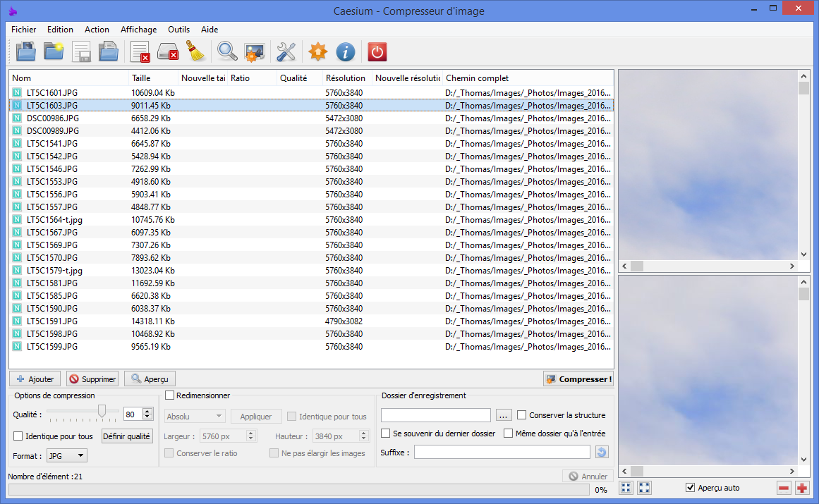Show About info via the blue info icon

tap(345, 51)
